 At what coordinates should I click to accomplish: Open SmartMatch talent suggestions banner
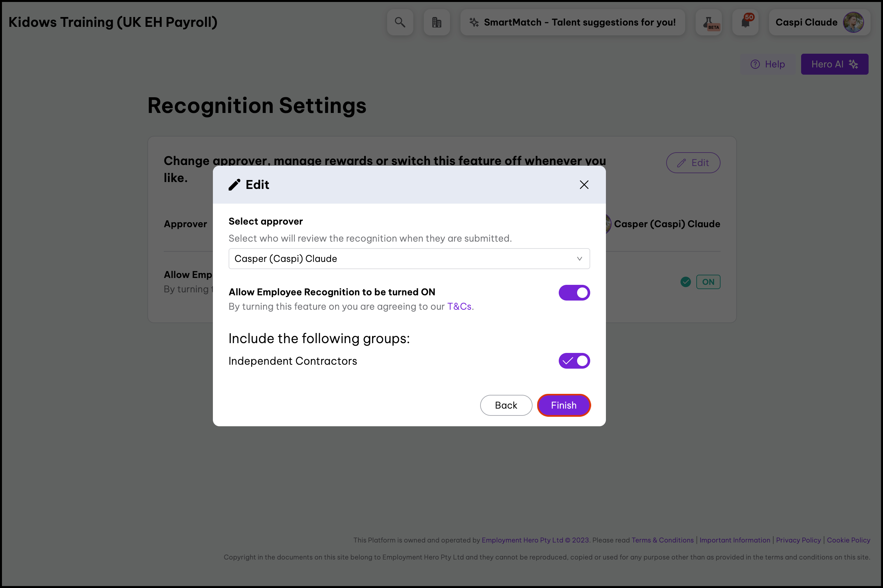573,23
